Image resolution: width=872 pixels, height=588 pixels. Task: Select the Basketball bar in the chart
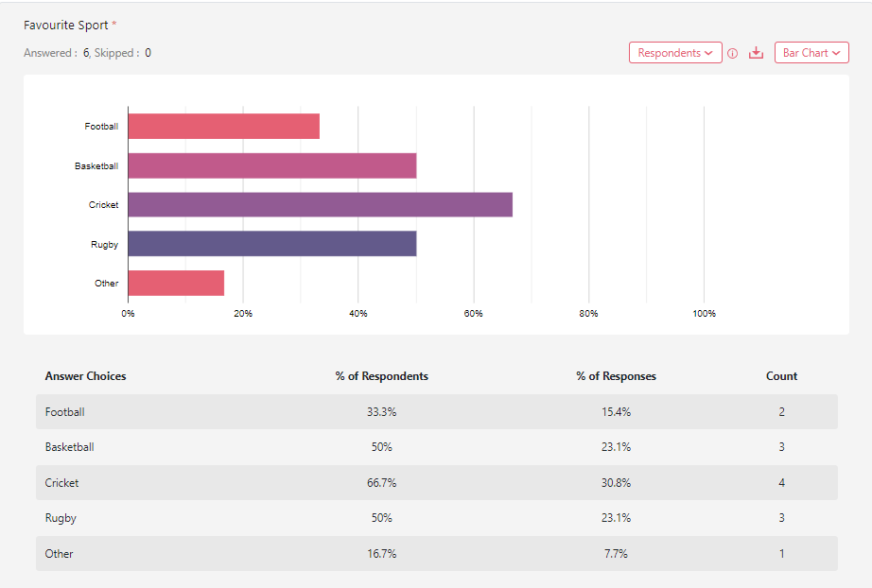[271, 166]
